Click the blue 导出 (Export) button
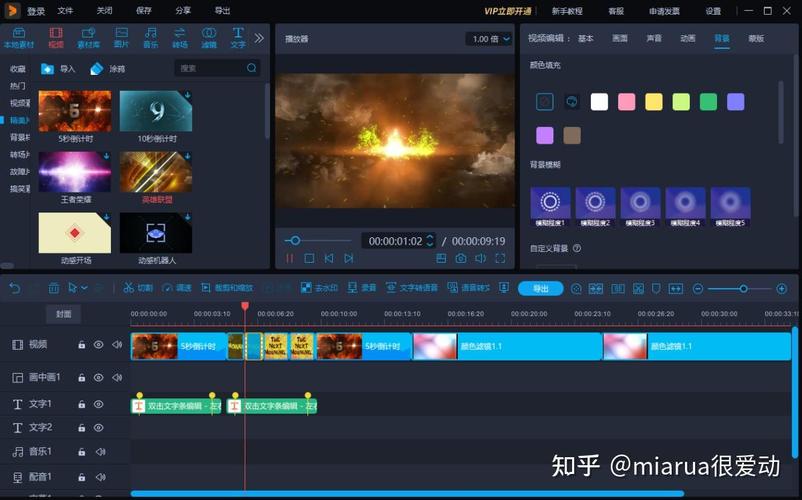The width and height of the screenshot is (802, 500). pyautogui.click(x=540, y=288)
